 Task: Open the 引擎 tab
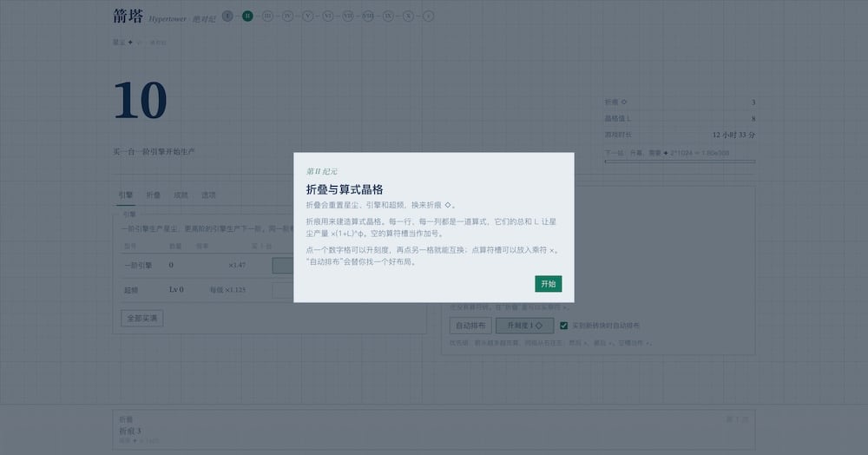click(126, 195)
